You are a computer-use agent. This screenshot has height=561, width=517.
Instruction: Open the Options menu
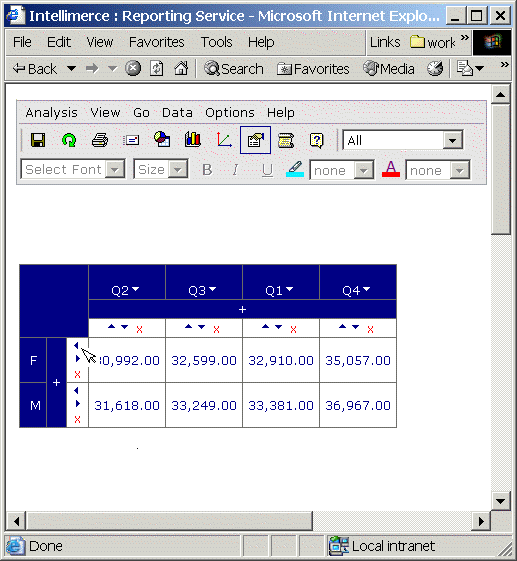230,113
